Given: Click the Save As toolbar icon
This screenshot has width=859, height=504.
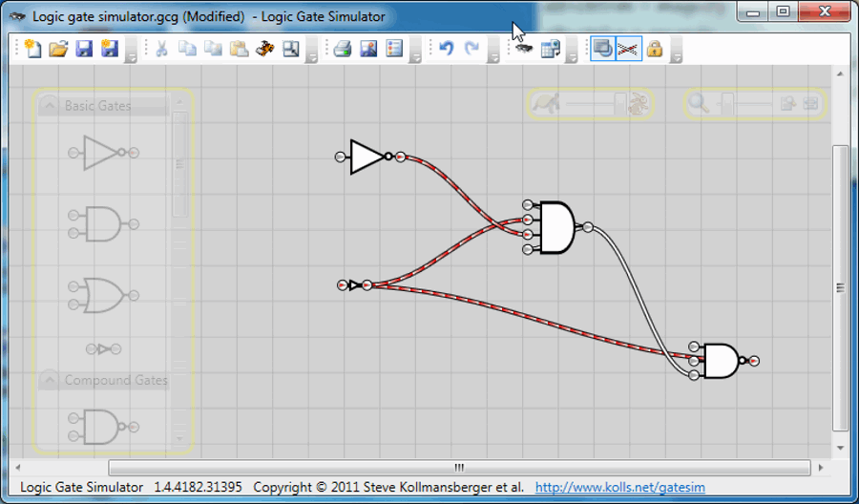Looking at the screenshot, I should [x=110, y=49].
